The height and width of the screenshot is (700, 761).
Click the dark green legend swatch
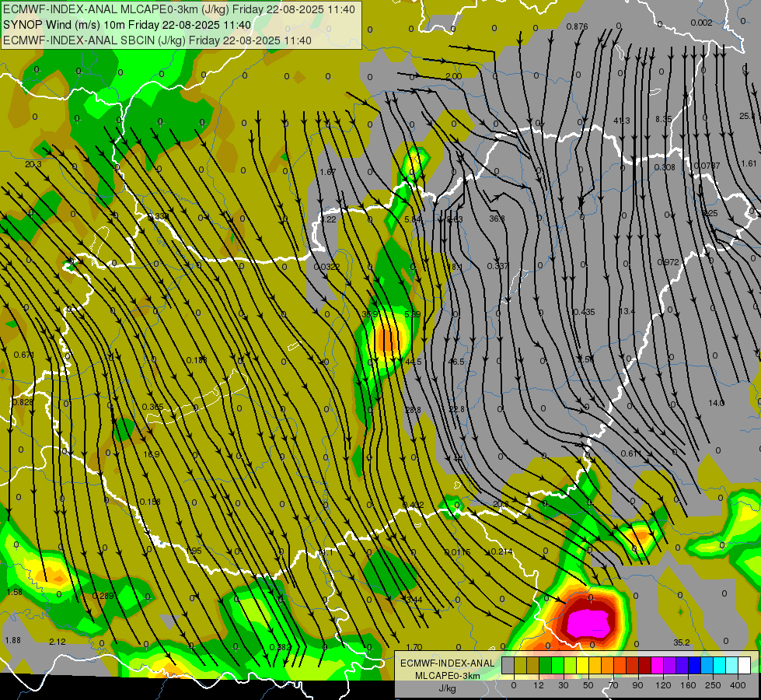(545, 665)
